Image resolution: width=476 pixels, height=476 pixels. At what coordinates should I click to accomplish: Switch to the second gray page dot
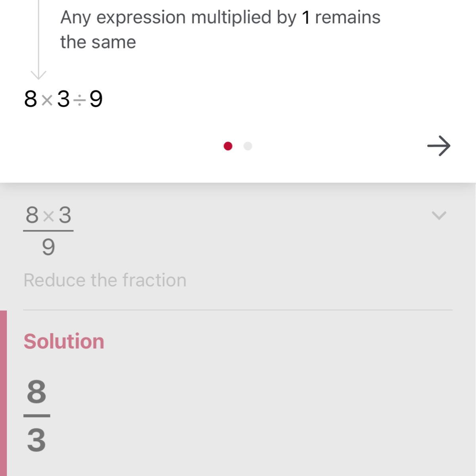[248, 146]
